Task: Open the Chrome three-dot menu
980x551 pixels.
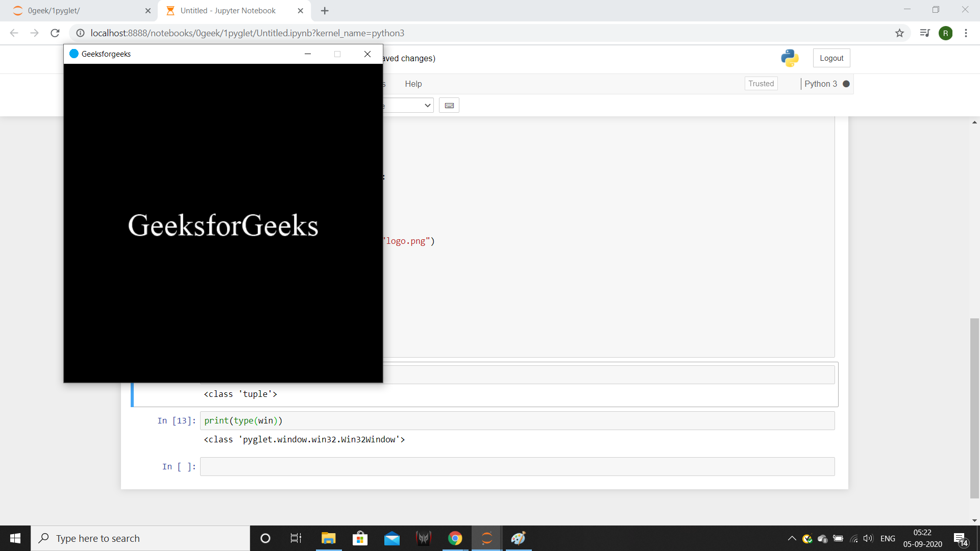Action: click(x=966, y=33)
